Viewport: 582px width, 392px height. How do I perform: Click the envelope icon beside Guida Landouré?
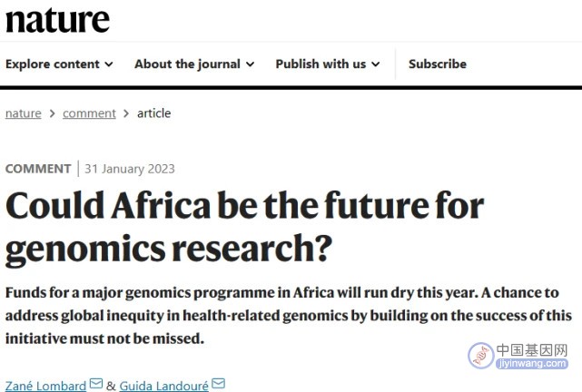pos(218,383)
